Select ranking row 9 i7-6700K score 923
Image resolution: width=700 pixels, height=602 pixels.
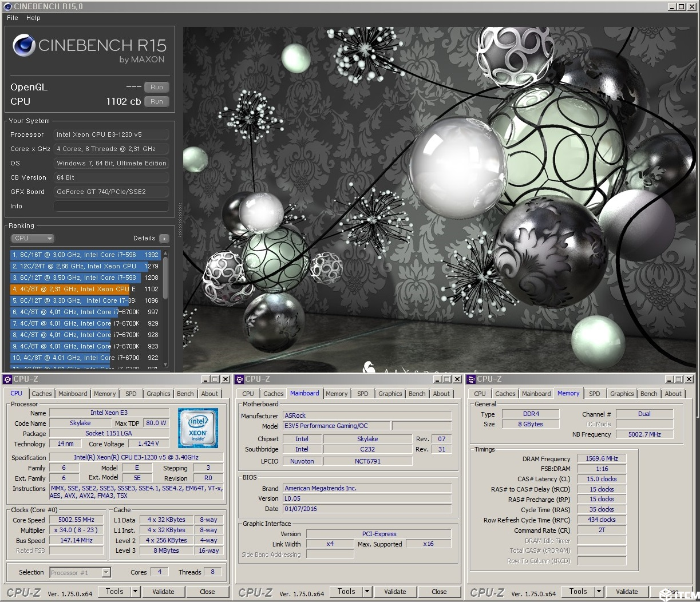85,346
